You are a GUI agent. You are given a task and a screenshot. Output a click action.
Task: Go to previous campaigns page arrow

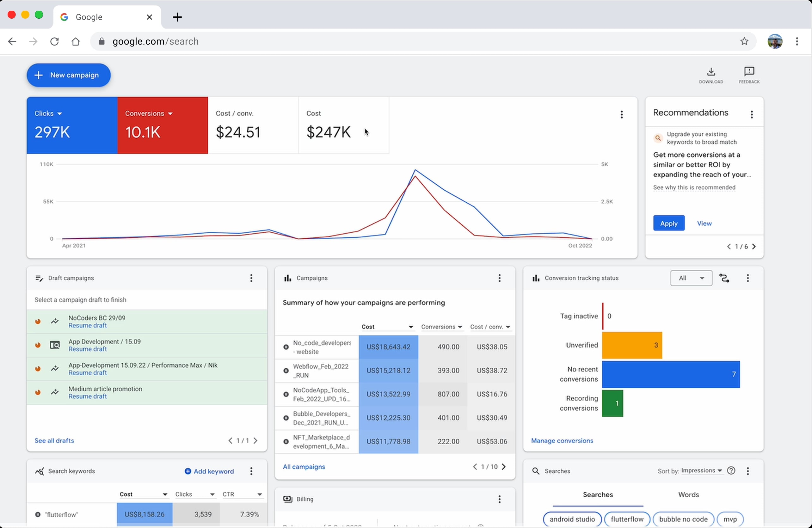[475, 467]
